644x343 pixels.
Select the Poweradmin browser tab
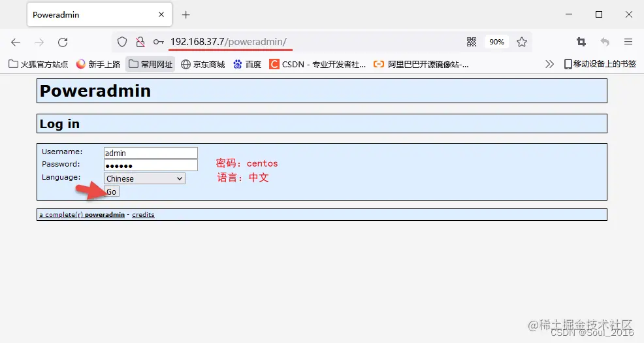(99, 14)
